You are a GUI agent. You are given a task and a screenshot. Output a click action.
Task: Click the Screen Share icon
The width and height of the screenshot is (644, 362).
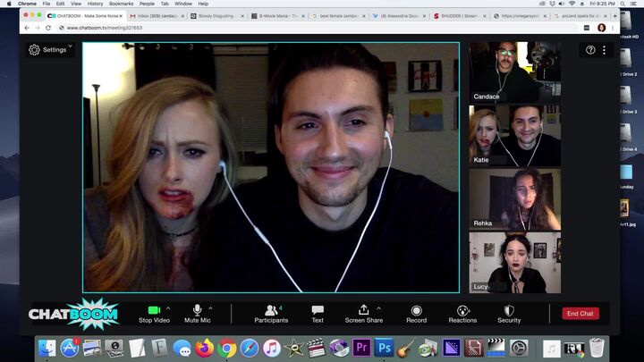(x=363, y=310)
